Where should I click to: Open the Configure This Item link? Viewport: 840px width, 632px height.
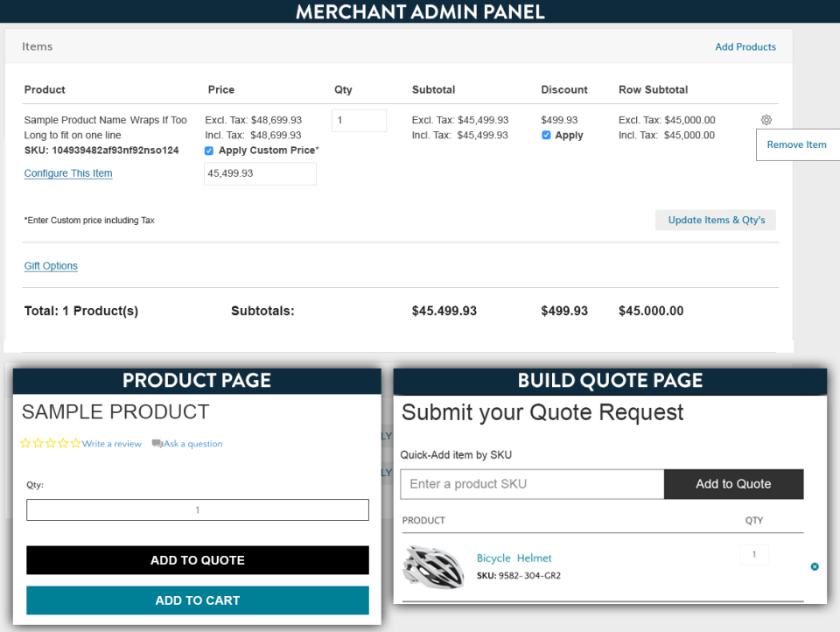click(68, 173)
